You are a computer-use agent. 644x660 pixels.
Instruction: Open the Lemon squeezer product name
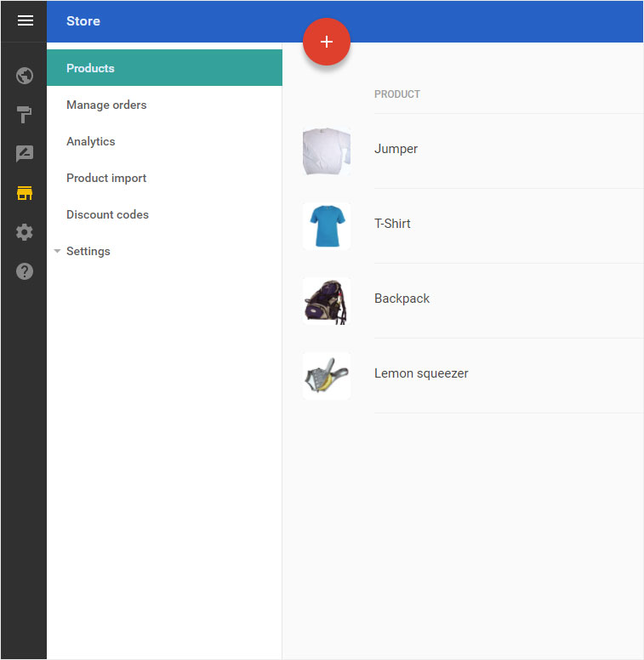421,373
